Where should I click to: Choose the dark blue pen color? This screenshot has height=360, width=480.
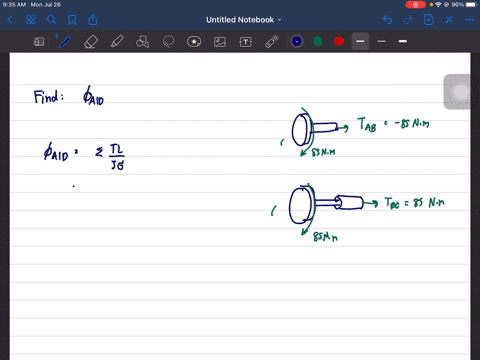tap(296, 41)
